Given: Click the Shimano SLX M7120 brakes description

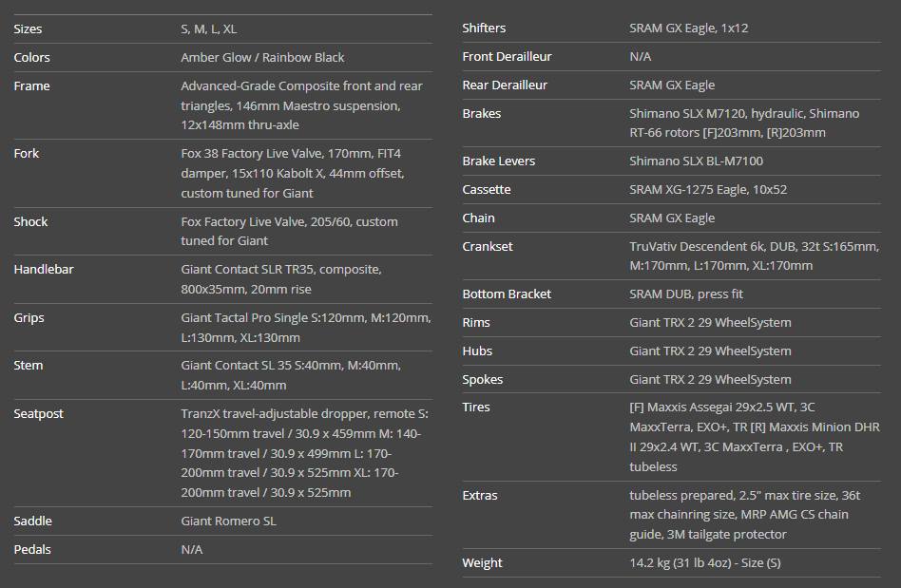Looking at the screenshot, I should (743, 123).
